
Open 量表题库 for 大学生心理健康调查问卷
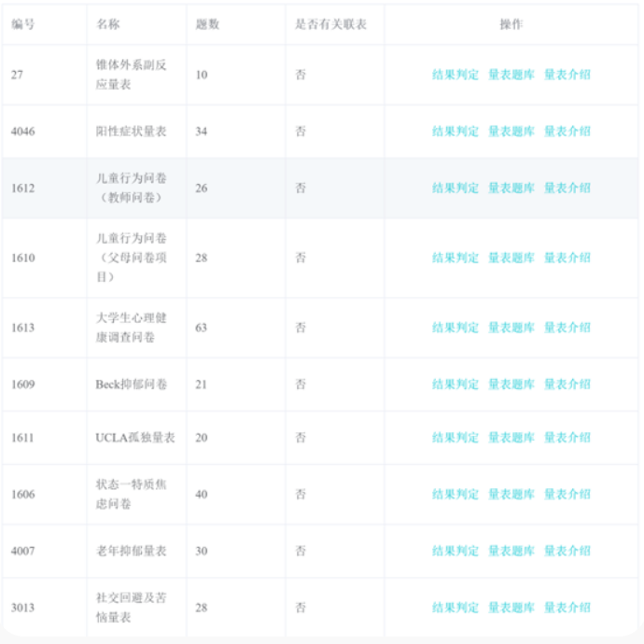(511, 328)
